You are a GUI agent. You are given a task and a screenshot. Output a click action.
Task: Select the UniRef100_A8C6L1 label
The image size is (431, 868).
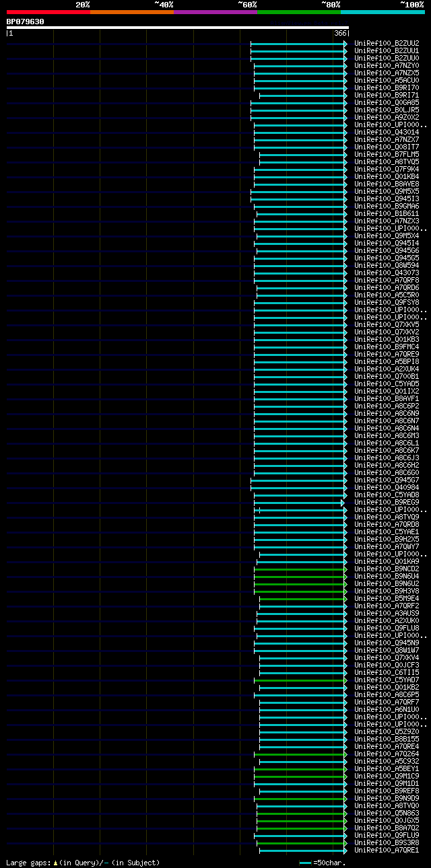387,443
